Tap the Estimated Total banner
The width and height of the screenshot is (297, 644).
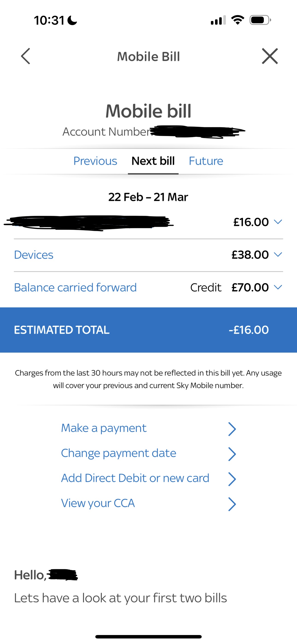[x=148, y=330]
